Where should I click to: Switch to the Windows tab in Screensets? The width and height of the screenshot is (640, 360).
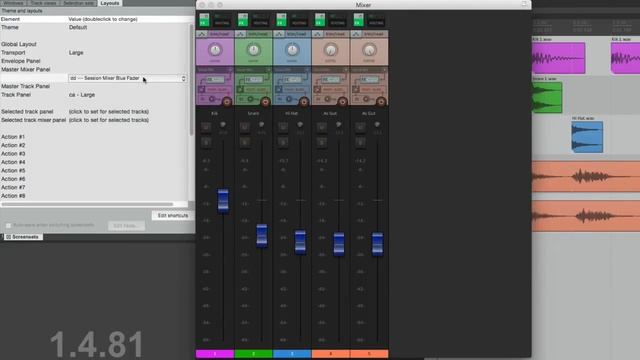pos(13,3)
